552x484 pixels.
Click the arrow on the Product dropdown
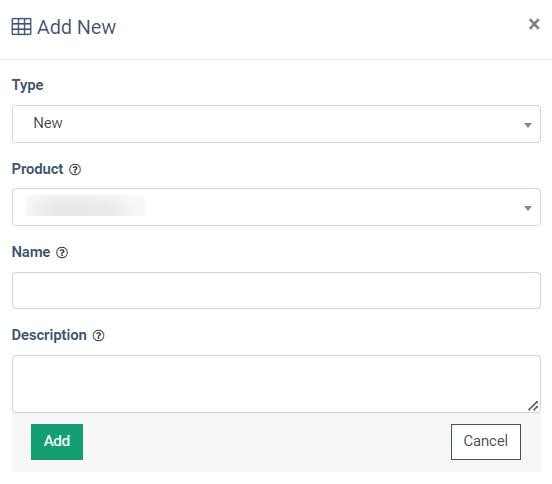click(x=527, y=208)
